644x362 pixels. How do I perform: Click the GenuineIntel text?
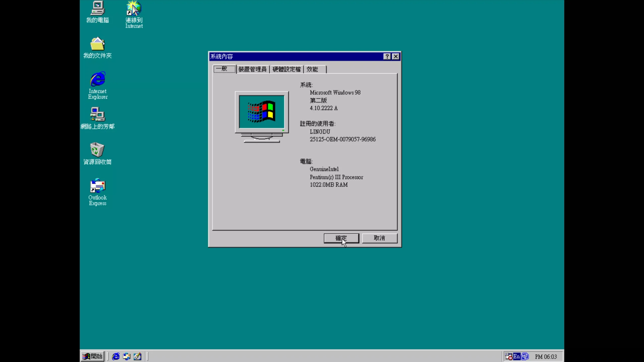[x=324, y=169]
